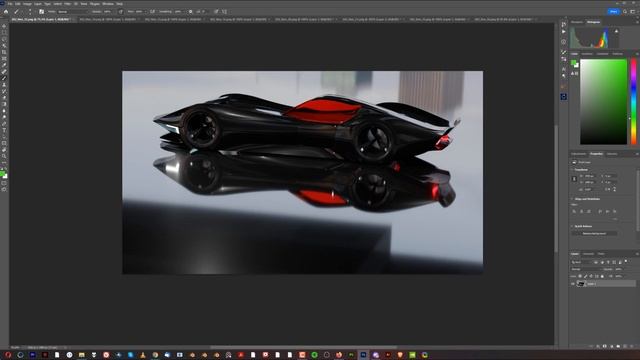Select the Pen tool
640x360 pixels.
(x=4, y=124)
